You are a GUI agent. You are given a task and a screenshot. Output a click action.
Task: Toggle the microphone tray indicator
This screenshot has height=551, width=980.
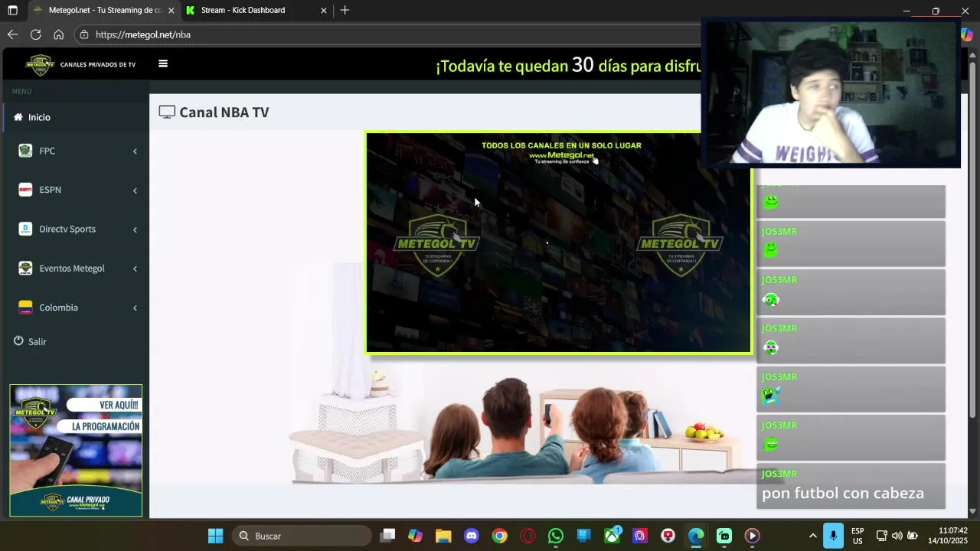pyautogui.click(x=834, y=536)
